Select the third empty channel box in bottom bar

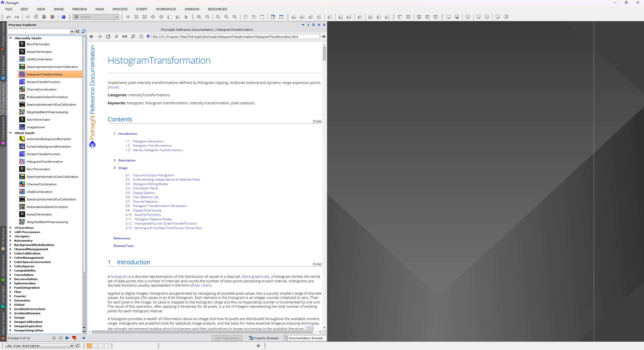click(101, 346)
